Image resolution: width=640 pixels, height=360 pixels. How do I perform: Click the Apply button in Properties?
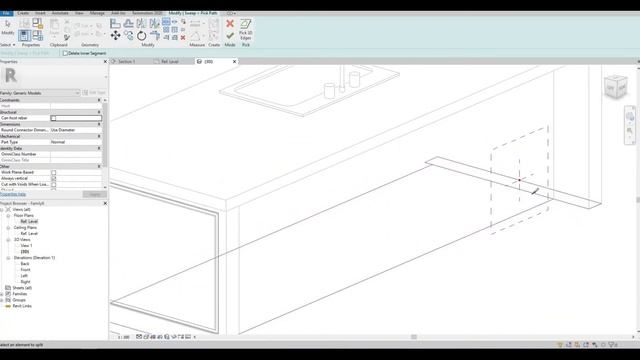point(94,194)
